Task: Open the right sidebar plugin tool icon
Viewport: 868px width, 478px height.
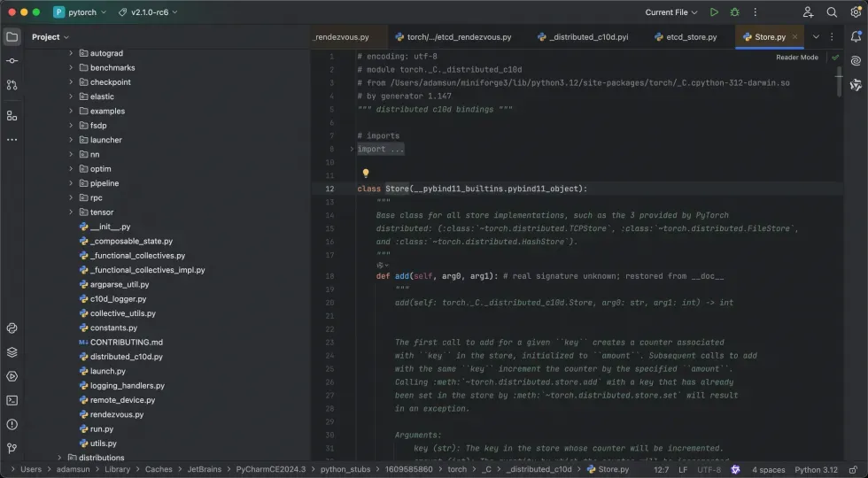Action: [x=856, y=85]
